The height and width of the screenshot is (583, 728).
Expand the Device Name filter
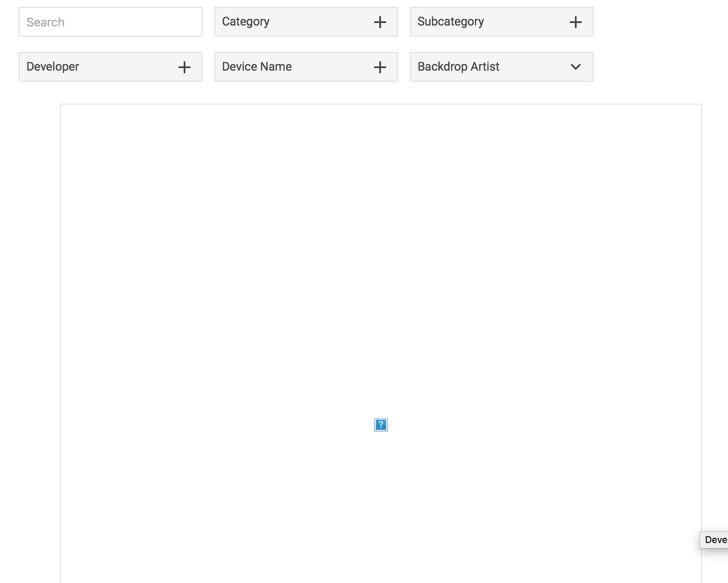306,67
